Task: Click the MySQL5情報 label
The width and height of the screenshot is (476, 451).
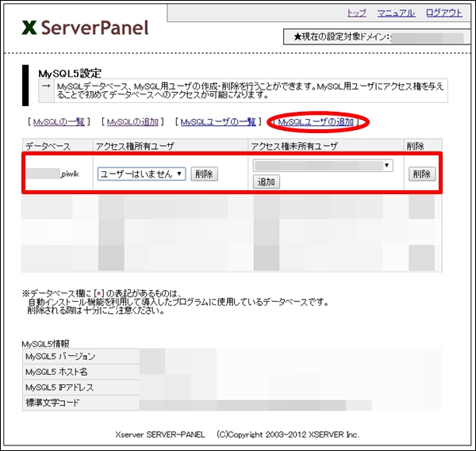Action: click(45, 344)
